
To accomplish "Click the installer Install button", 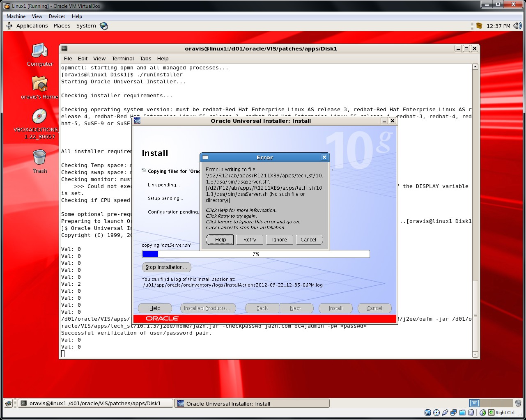I will click(335, 308).
